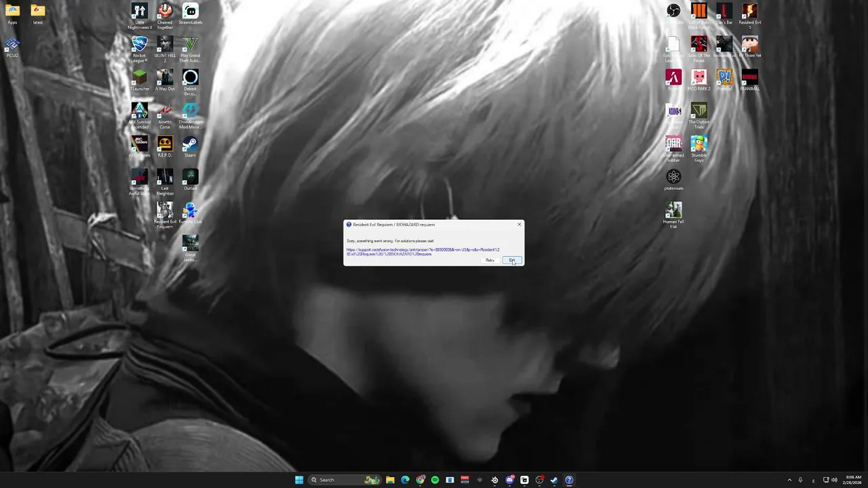
Task: Open the Little Nightmares II desktop icon
Action: [140, 16]
